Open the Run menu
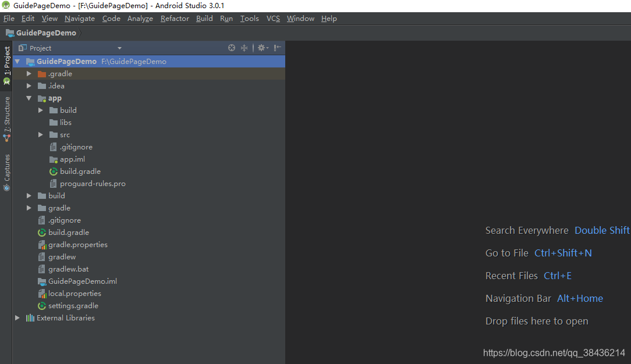 tap(226, 19)
